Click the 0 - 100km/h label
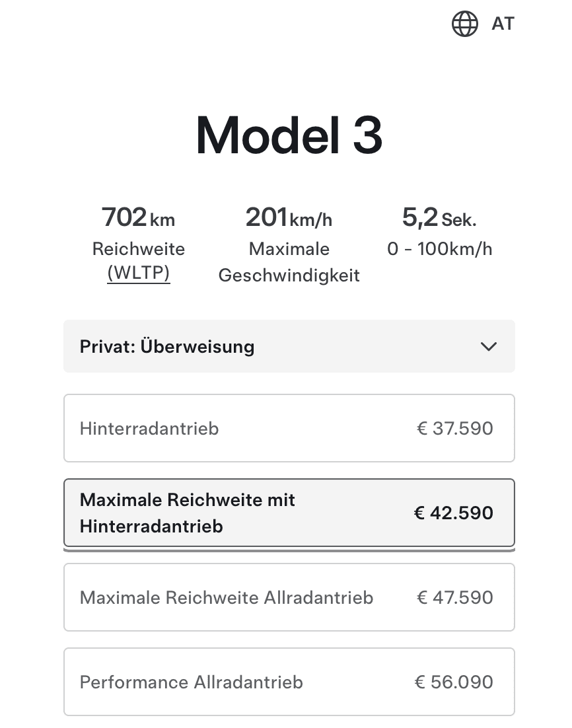572x728 pixels. coord(439,250)
